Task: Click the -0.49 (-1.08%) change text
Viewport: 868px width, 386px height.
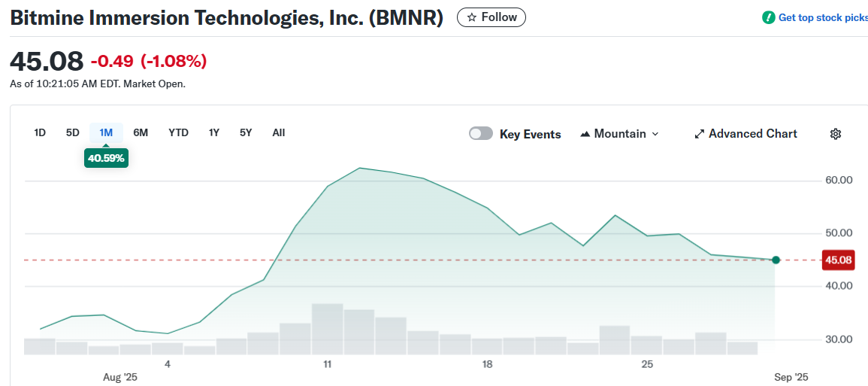Action: coord(148,61)
